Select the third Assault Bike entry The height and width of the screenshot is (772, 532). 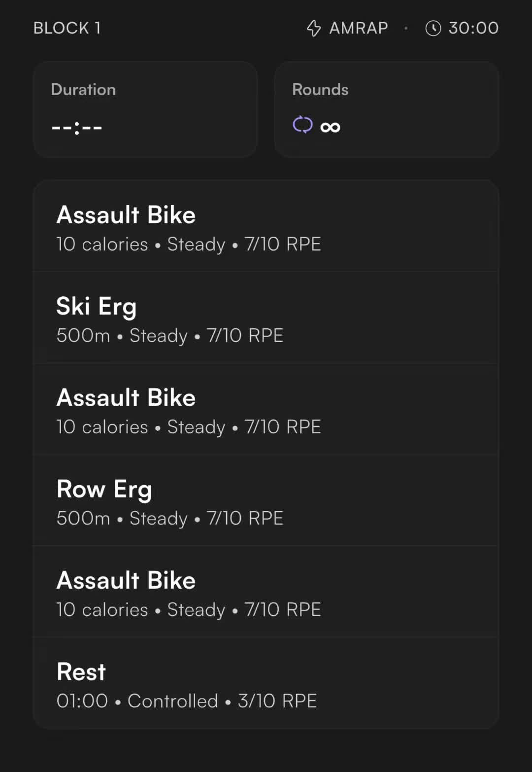[266, 592]
